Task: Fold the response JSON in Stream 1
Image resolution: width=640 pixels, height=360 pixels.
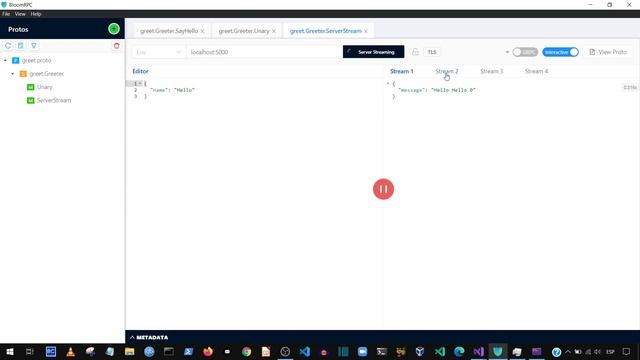Action: [x=388, y=83]
